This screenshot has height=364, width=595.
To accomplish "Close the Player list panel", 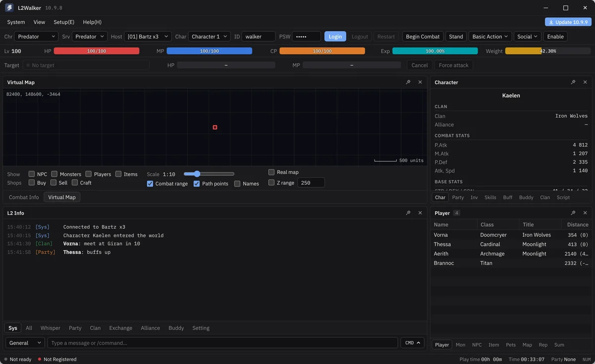I will click(x=585, y=213).
